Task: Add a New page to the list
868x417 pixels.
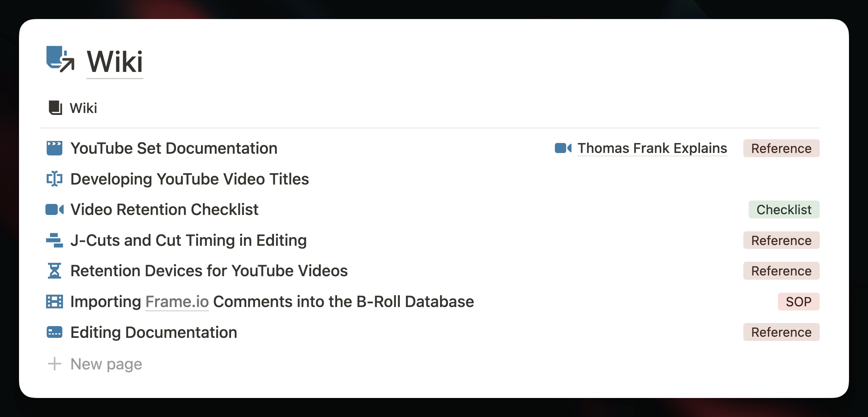Action: tap(106, 364)
